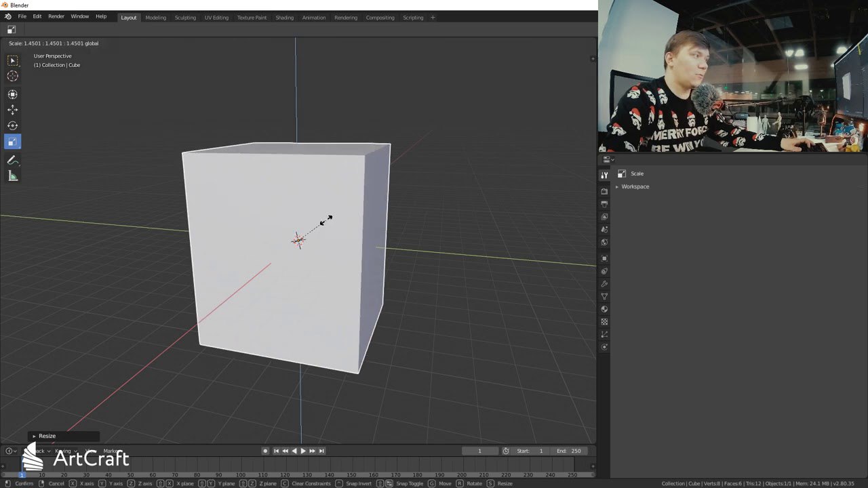Click frame 130 on the timeline ruler
This screenshot has width=868, height=488.
(x=307, y=474)
